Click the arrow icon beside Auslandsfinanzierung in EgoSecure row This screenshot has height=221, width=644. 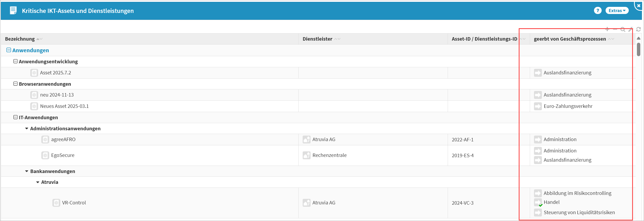click(538, 160)
